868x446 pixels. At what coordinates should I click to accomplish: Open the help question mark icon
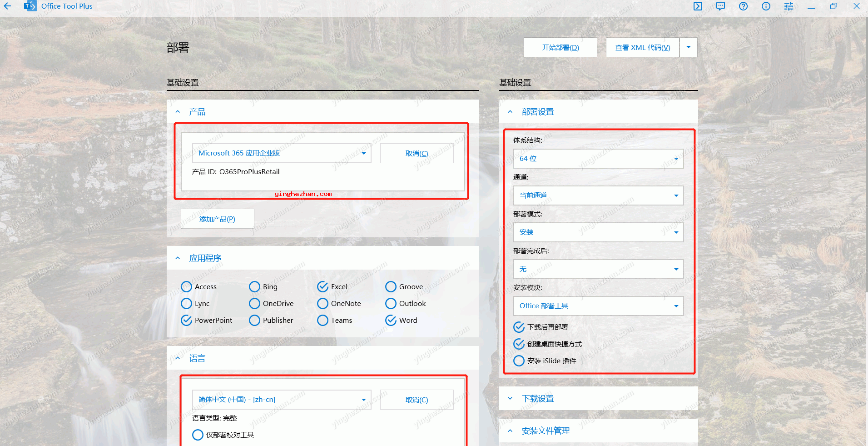[743, 6]
